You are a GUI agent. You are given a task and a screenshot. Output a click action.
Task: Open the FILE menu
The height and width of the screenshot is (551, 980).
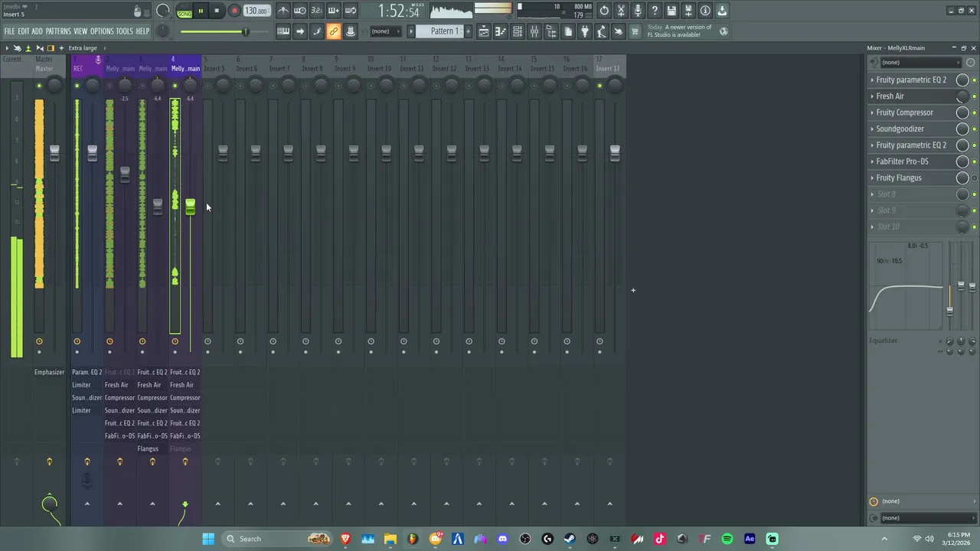(9, 31)
